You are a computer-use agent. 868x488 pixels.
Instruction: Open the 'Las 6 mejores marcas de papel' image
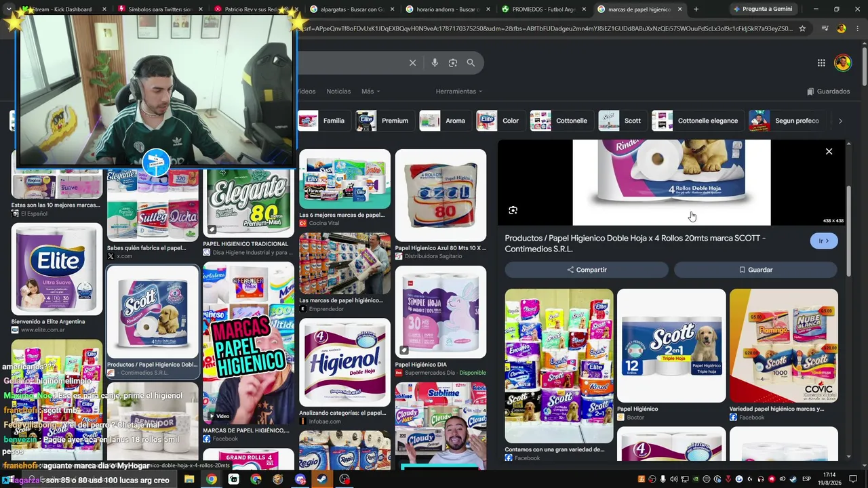344,179
